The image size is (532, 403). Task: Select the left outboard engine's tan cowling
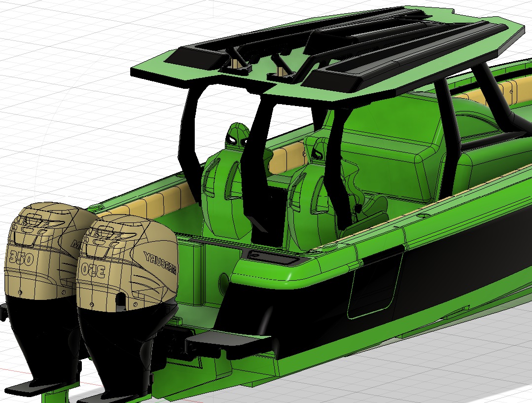[41, 251]
